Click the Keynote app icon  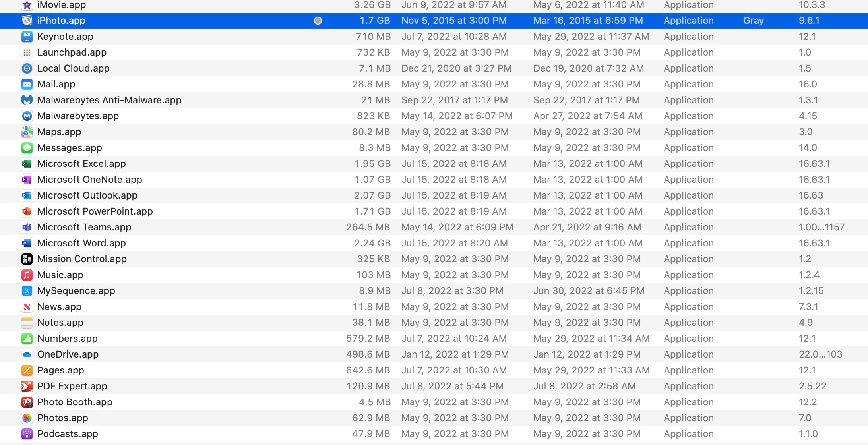(27, 37)
